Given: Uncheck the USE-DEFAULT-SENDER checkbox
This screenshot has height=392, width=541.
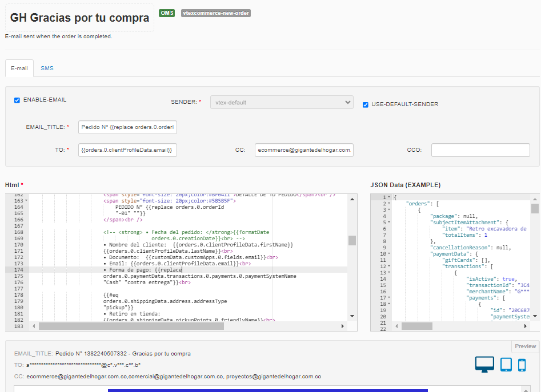Looking at the screenshot, I should point(366,104).
